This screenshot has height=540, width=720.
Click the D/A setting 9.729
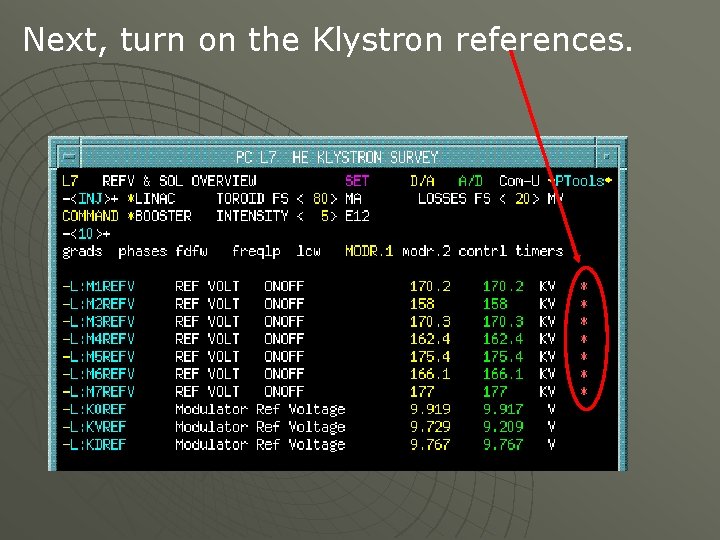click(430, 427)
